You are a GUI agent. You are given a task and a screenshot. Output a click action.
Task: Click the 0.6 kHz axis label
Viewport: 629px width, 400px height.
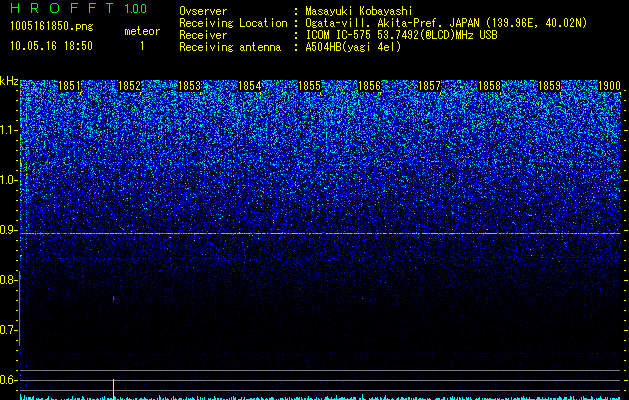[7, 380]
